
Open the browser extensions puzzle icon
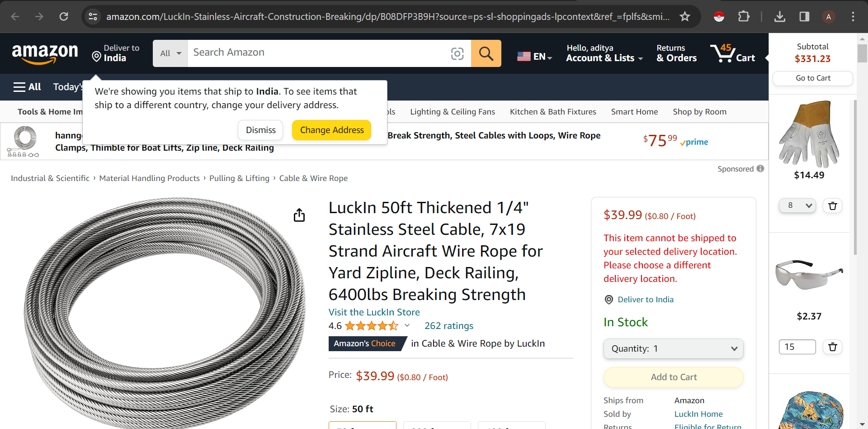(x=744, y=16)
